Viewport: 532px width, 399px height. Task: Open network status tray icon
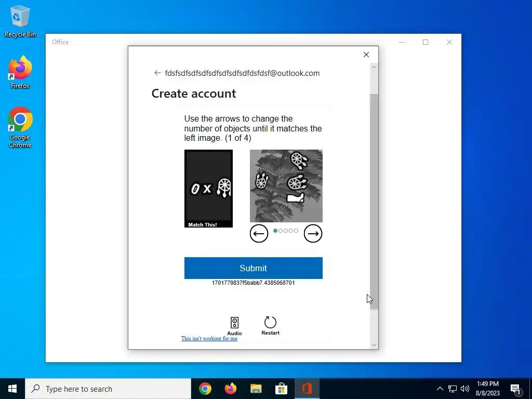click(x=453, y=389)
